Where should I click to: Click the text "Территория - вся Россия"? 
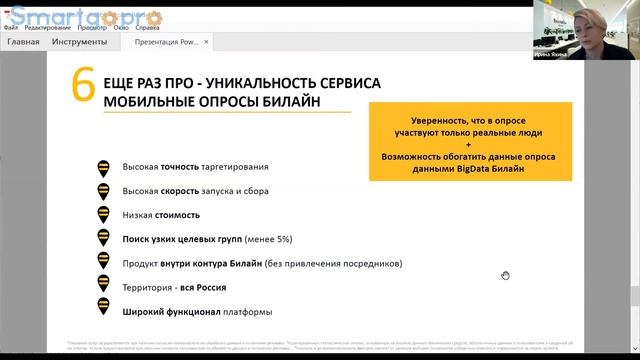[174, 287]
